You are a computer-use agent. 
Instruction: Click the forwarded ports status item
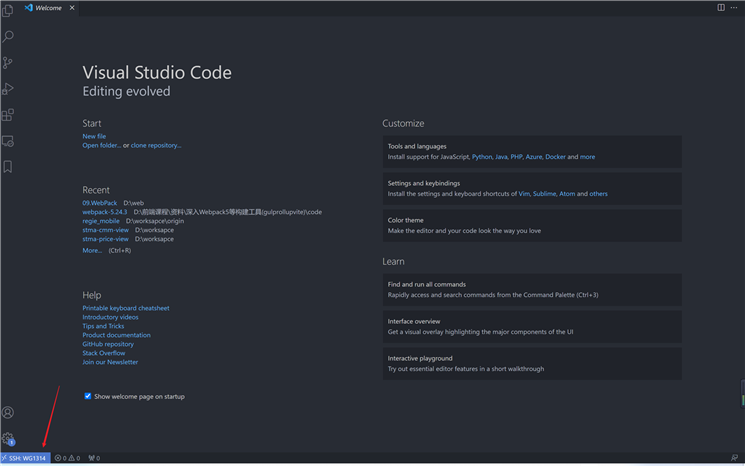94,458
